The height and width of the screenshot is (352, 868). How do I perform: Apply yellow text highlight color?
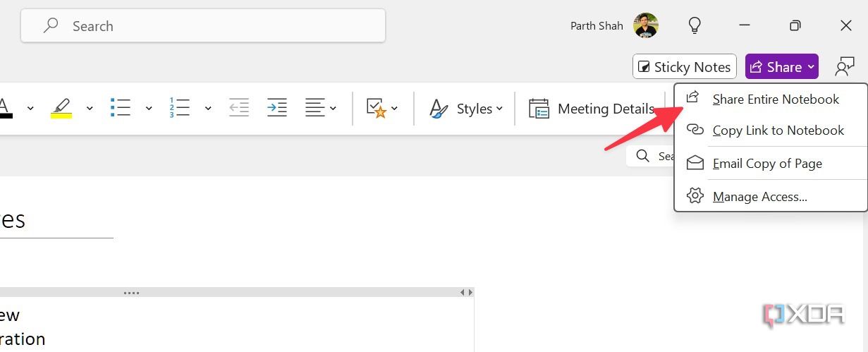point(61,108)
